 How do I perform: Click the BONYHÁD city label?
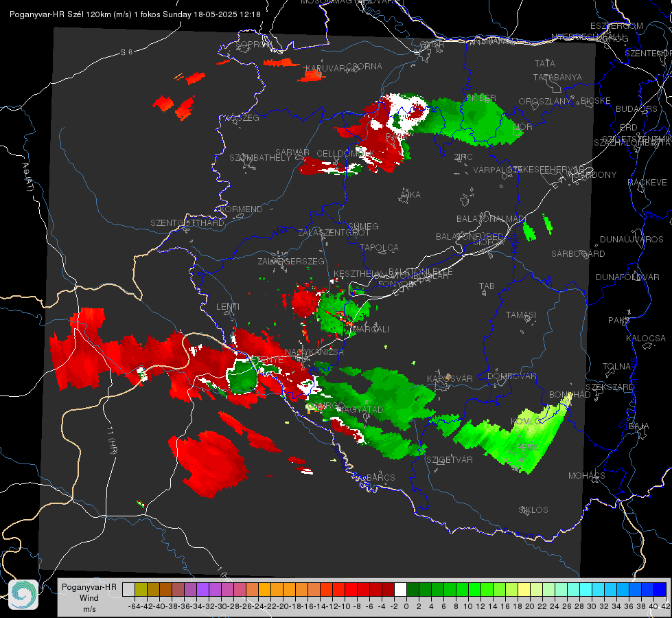(570, 395)
